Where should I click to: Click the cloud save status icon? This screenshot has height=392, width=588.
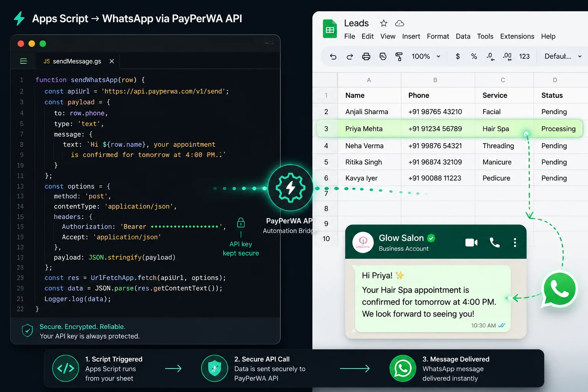(x=400, y=23)
